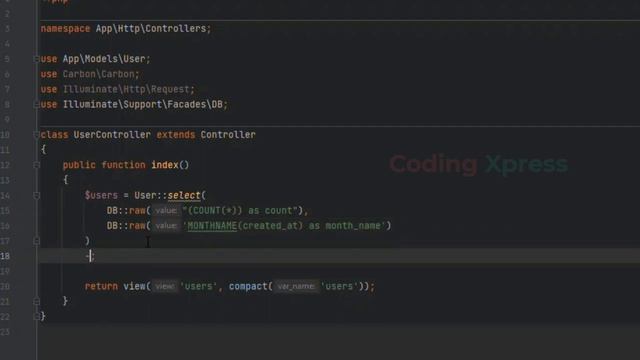Place cursor after semicolon on highlighted line 18
Screen dimensions: 640x360
[95, 256]
